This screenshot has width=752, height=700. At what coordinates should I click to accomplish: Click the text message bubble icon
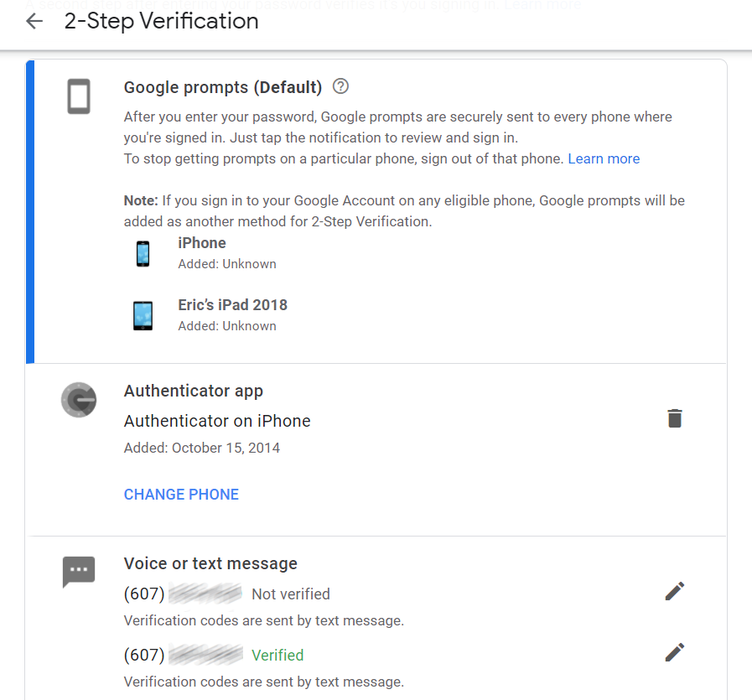pyautogui.click(x=79, y=572)
